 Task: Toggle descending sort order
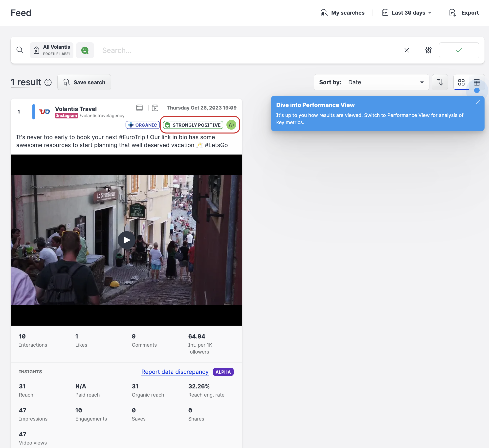pyautogui.click(x=440, y=82)
